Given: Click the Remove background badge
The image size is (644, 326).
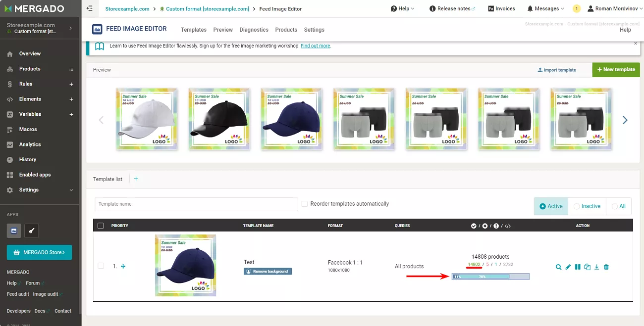Looking at the screenshot, I should [x=268, y=272].
